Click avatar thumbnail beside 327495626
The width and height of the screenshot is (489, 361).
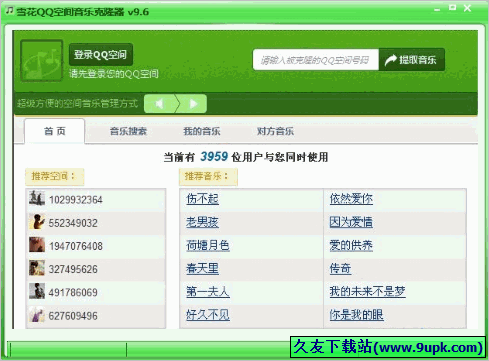click(x=37, y=268)
